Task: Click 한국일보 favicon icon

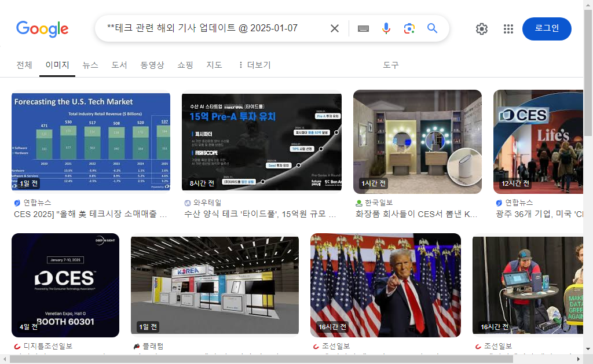Action: (359, 203)
